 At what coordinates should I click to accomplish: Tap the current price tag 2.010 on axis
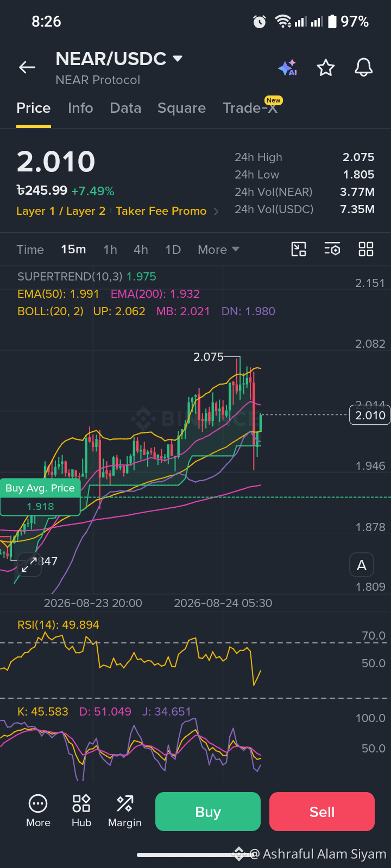pyautogui.click(x=370, y=415)
